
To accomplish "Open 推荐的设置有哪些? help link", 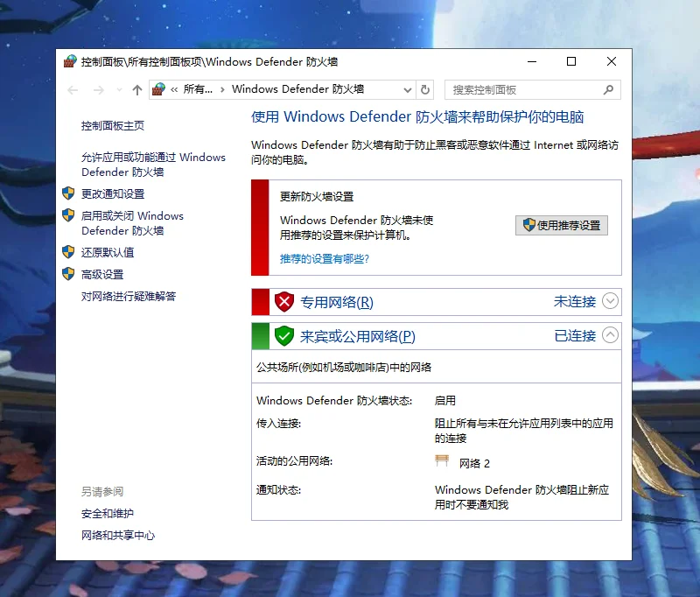I will pyautogui.click(x=325, y=259).
